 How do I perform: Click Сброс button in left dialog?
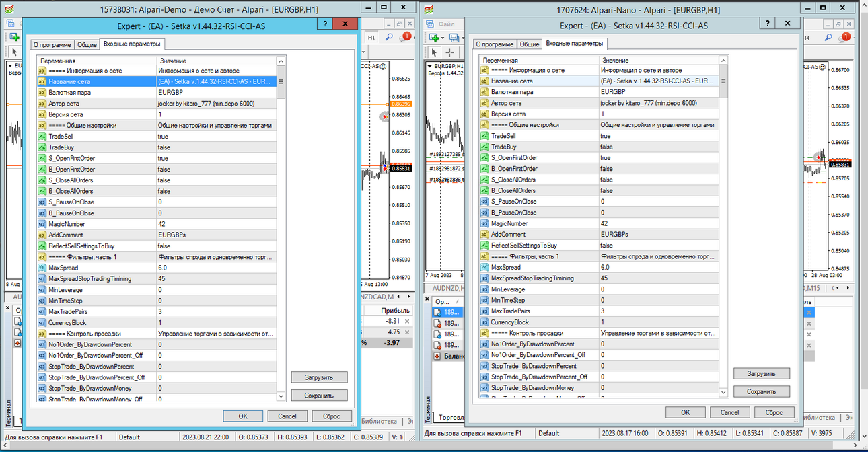pyautogui.click(x=332, y=416)
